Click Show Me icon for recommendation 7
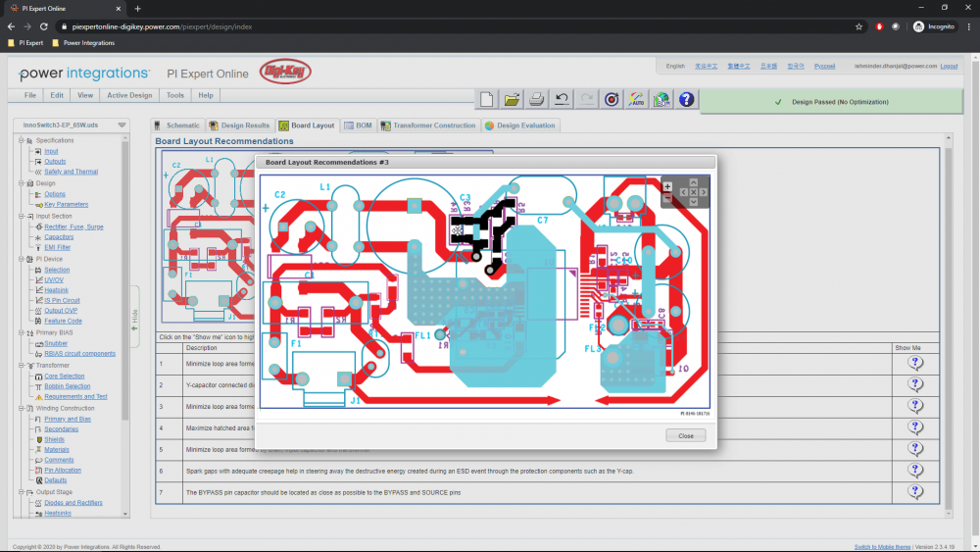The width and height of the screenshot is (980, 552). (x=915, y=491)
